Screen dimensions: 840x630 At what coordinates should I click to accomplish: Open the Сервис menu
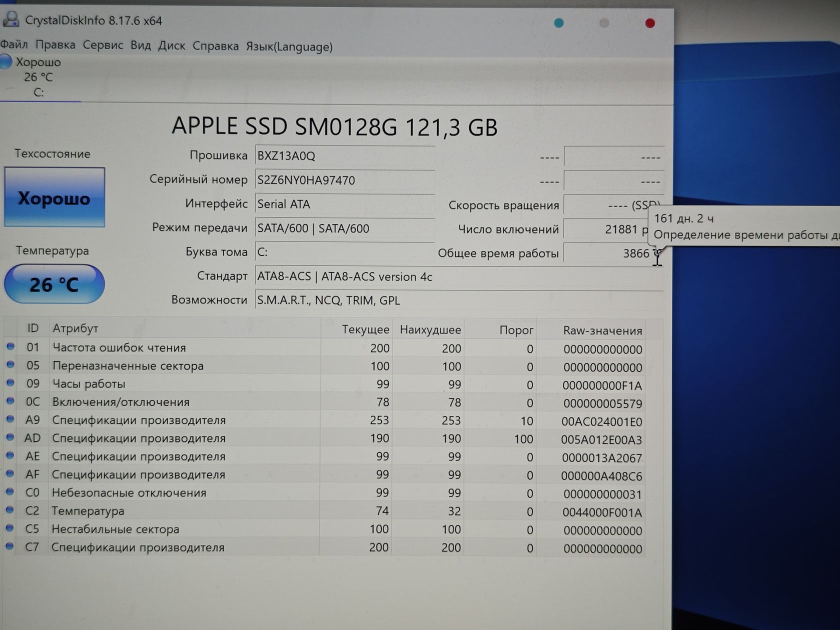pyautogui.click(x=102, y=45)
